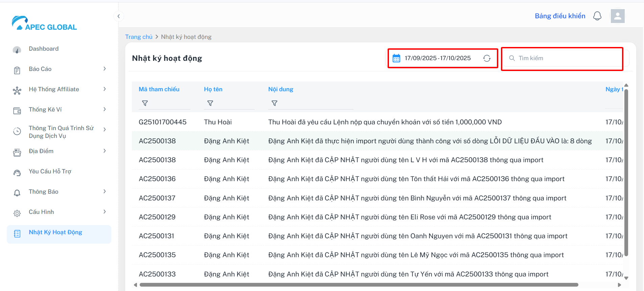Open the Dashboard menu item
The width and height of the screenshot is (644, 291).
(44, 49)
